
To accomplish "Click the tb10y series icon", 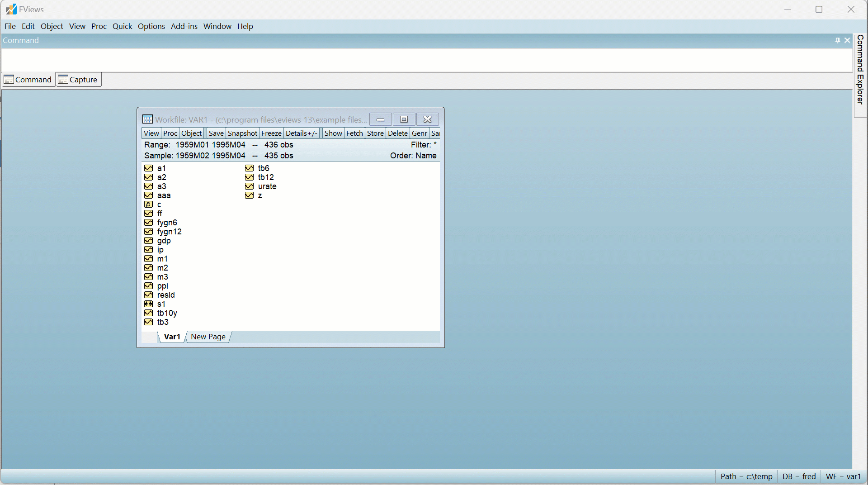I will click(x=148, y=313).
